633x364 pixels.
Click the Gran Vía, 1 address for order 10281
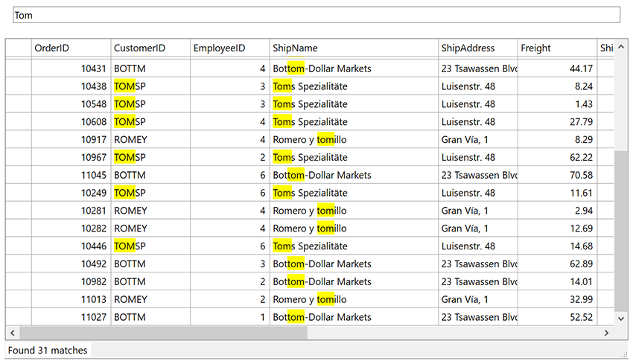[x=477, y=211]
